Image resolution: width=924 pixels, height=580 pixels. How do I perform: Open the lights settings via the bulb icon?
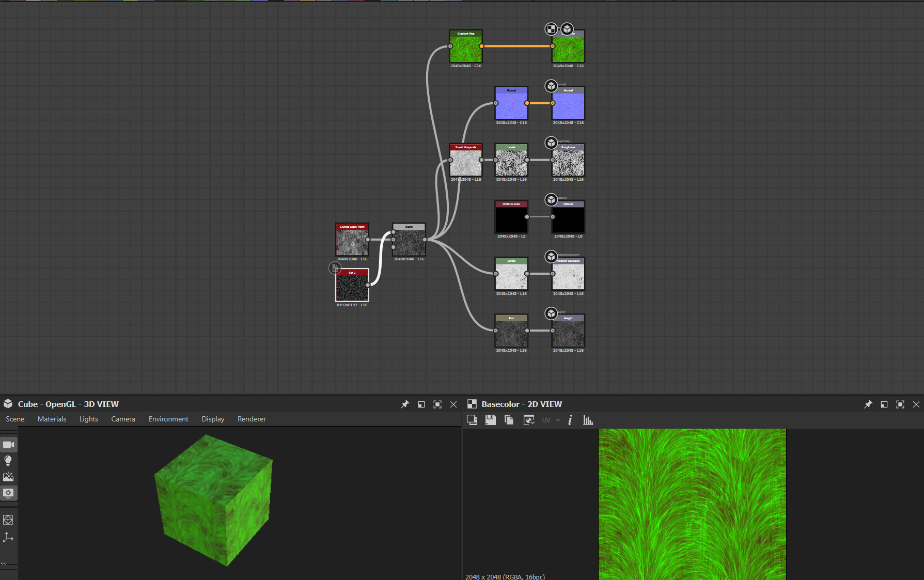(8, 461)
